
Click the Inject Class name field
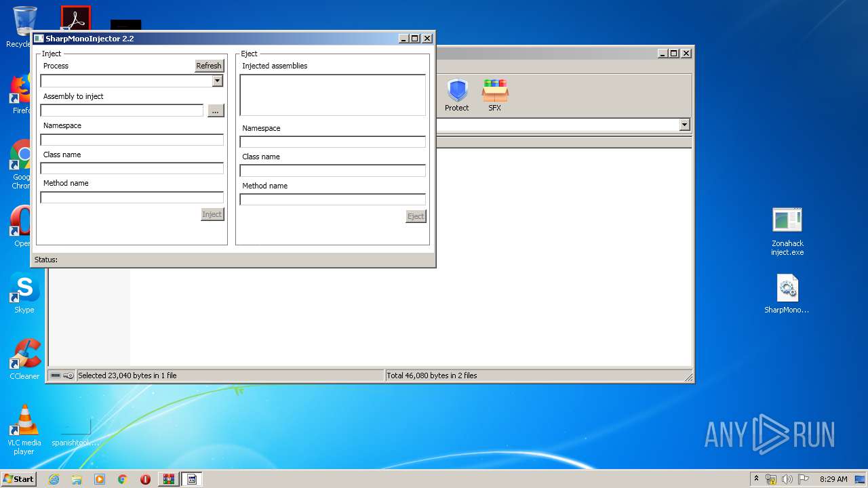tap(132, 168)
